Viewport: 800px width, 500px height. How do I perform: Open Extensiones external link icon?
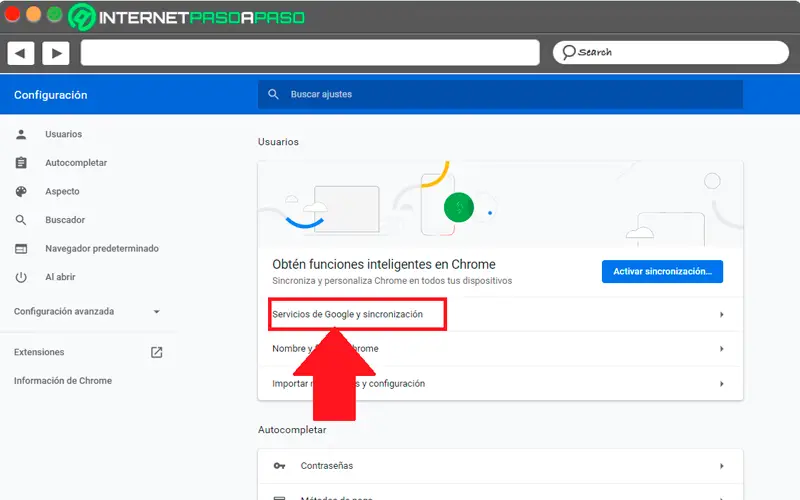click(157, 352)
